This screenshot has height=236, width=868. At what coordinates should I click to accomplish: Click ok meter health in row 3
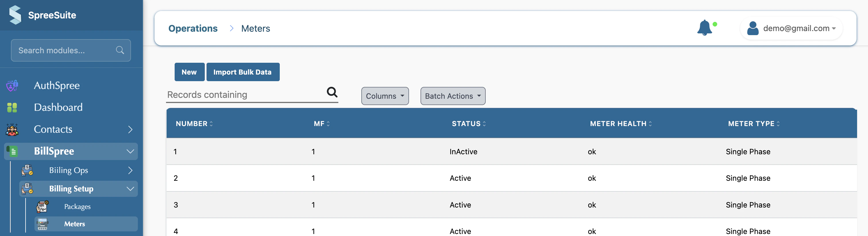point(592,205)
